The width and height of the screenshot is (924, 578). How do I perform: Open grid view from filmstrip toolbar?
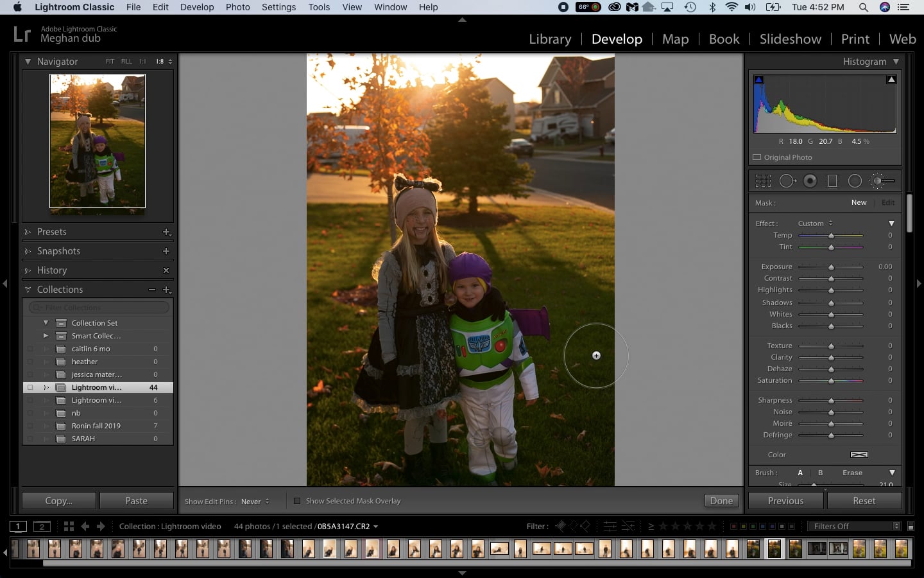pyautogui.click(x=69, y=526)
